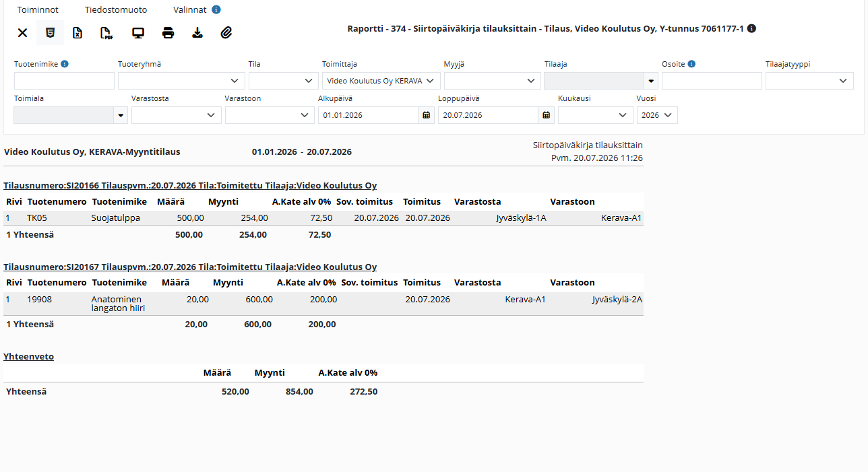The image size is (868, 472).
Task: Open the Vuosi dropdown showing 2026
Action: (x=657, y=115)
